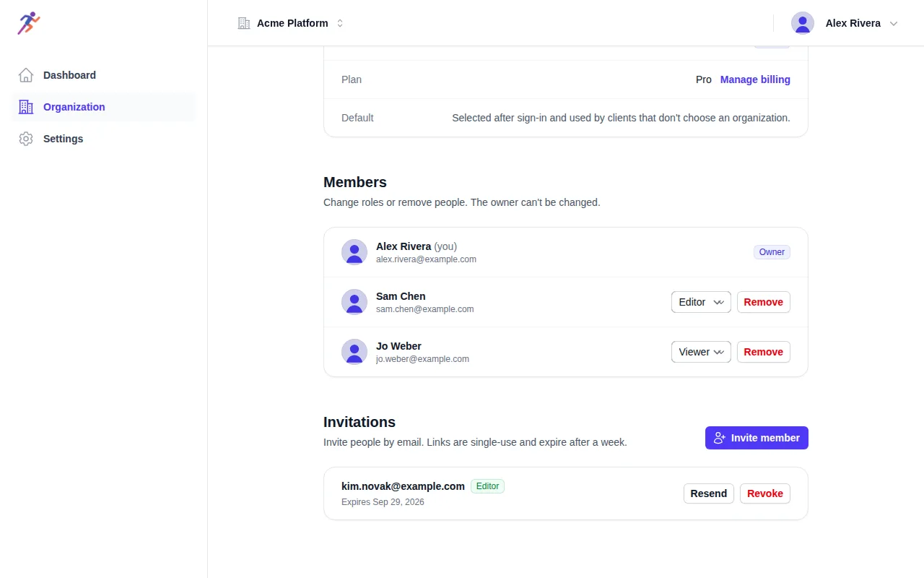Screen dimensions: 924x578
Task: Click Alex Rivera's avatar in the header
Action: click(803, 23)
